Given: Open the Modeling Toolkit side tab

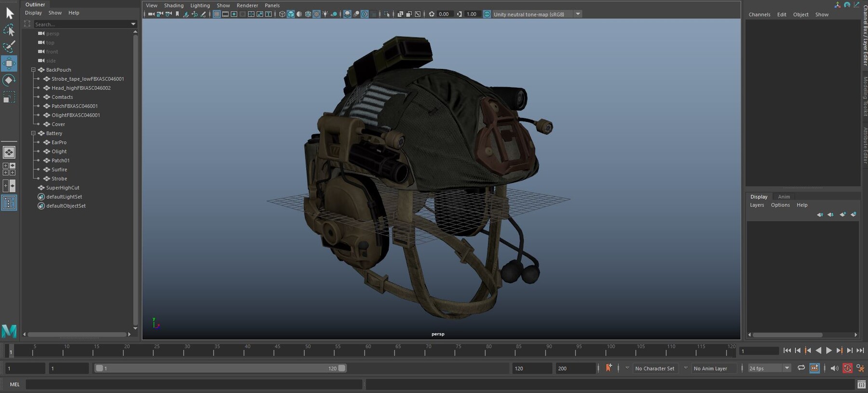Looking at the screenshot, I should tap(865, 96).
